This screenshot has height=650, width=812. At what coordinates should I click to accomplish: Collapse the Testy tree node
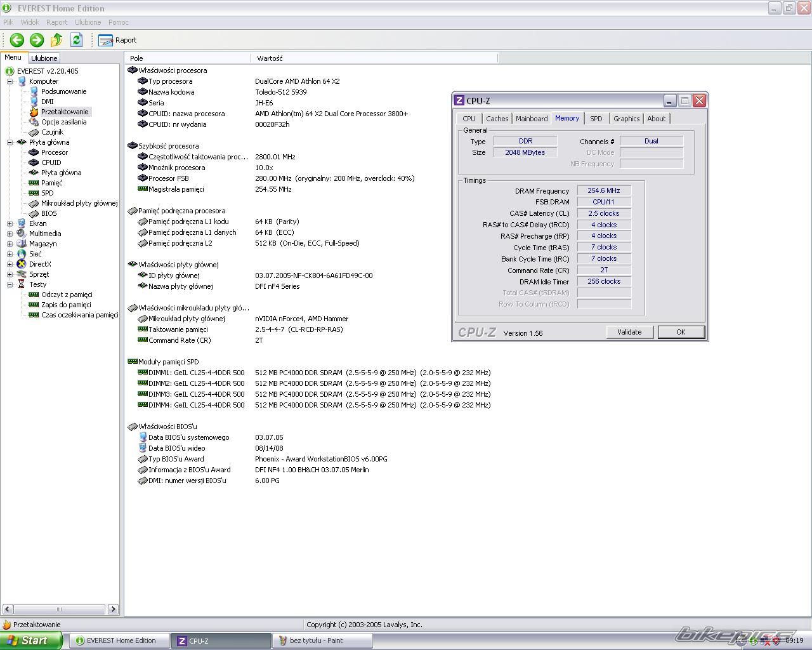click(10, 284)
